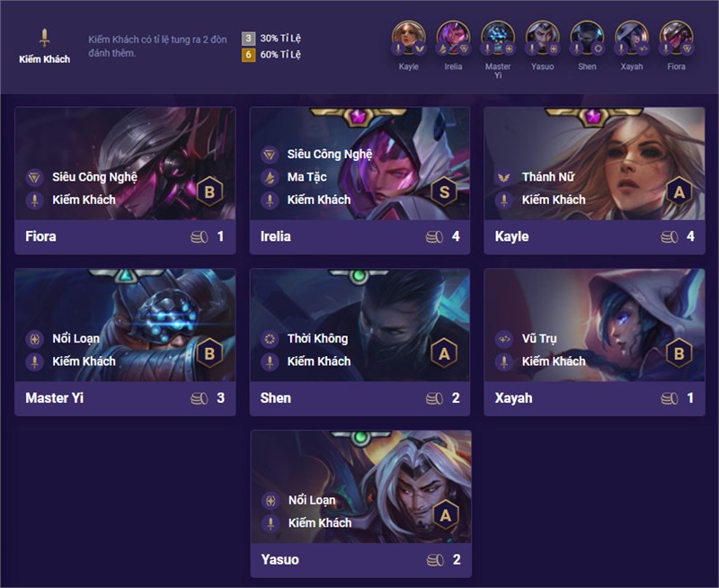
Task: Select Xayah's header portrait icon
Action: 632,38
